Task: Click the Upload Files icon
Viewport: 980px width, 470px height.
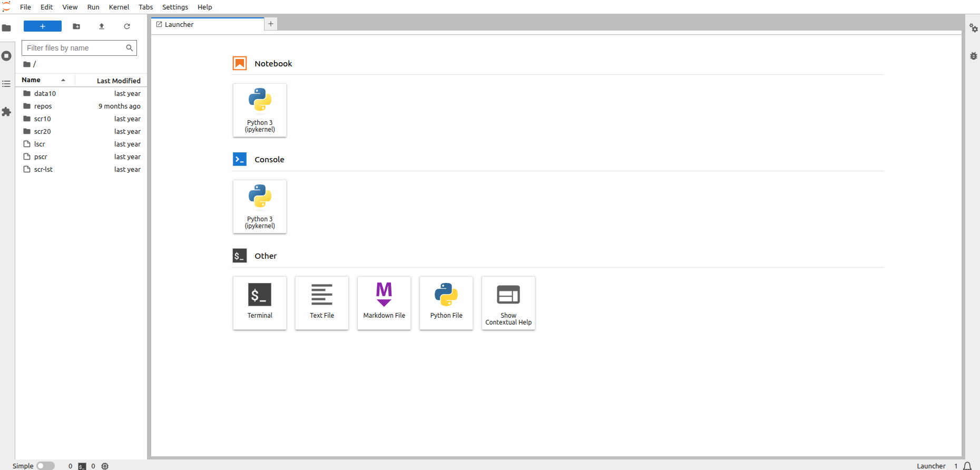Action: 102,26
